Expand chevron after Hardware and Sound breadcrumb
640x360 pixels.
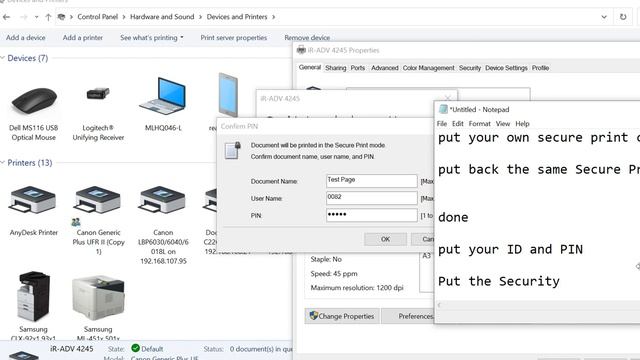pyautogui.click(x=200, y=17)
